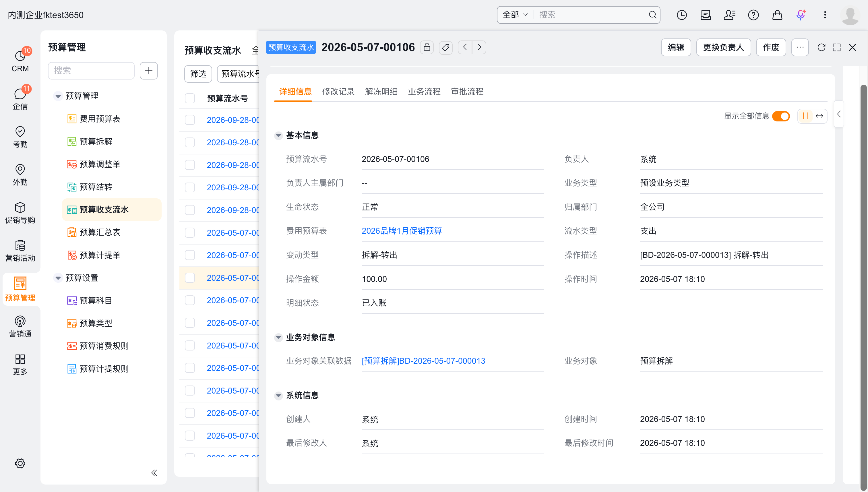Click the 筛选 filter button
The width and height of the screenshot is (868, 492).
pyautogui.click(x=198, y=74)
